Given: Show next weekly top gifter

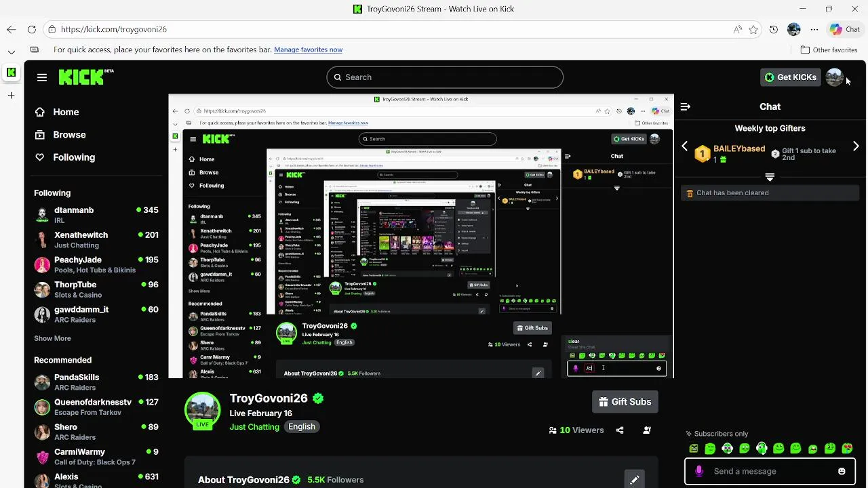Looking at the screenshot, I should point(856,146).
